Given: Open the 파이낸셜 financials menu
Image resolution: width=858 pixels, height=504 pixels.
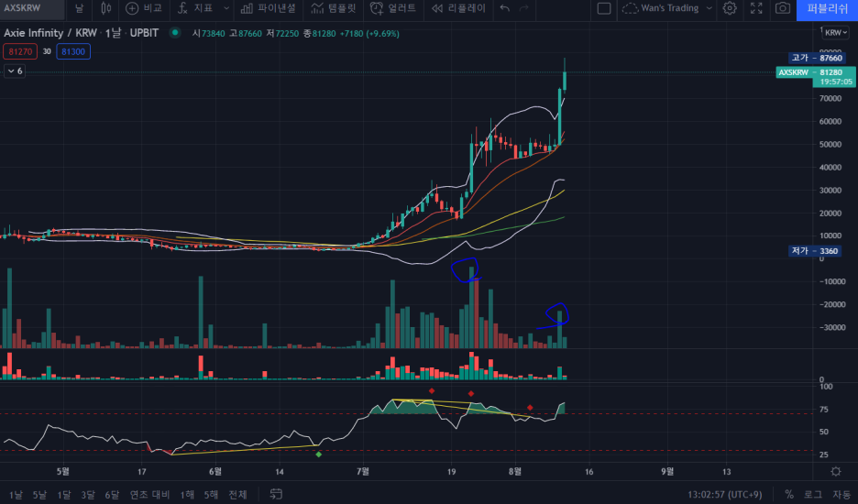Looking at the screenshot, I should pyautogui.click(x=268, y=8).
